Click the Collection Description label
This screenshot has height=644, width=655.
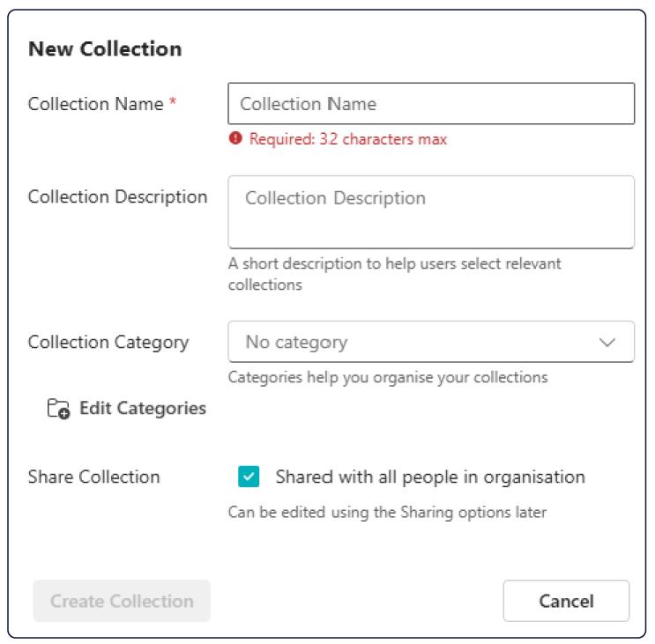tap(117, 197)
